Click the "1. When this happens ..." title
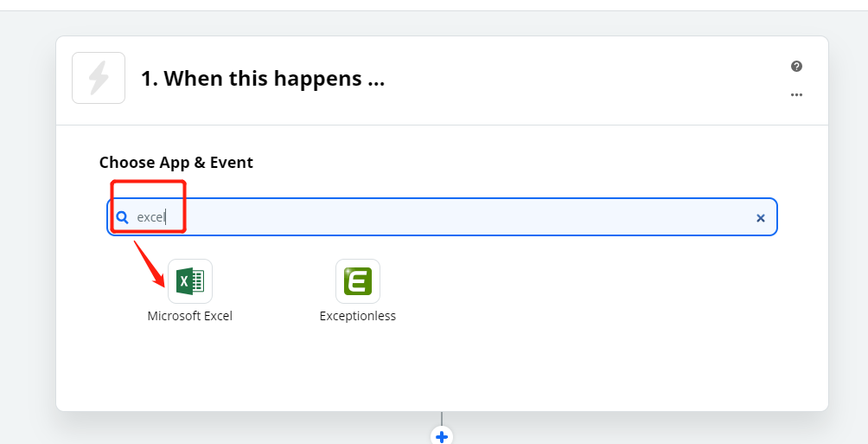868x444 pixels. click(263, 78)
